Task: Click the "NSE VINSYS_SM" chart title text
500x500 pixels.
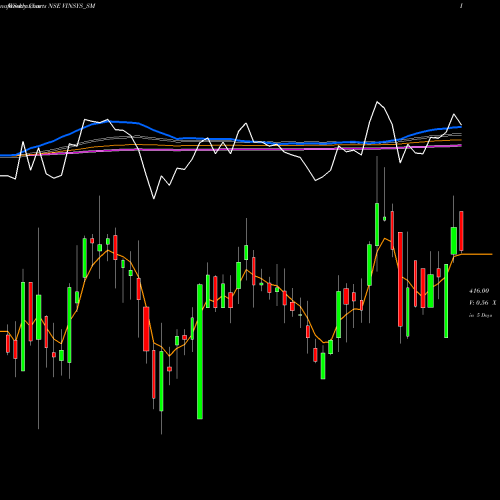Action: pos(72,6)
